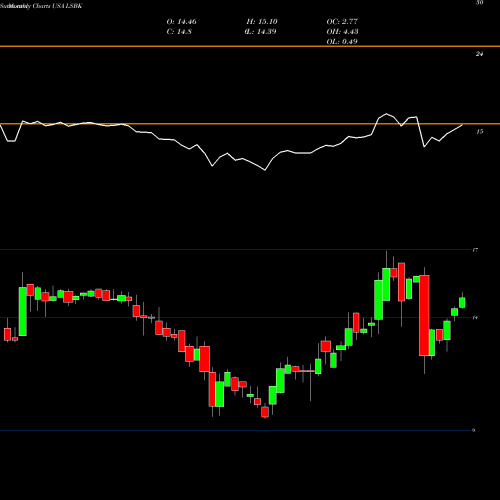This screenshot has height=500, width=500.
Task: Click the axis label '30' at top right
Action: point(479,3)
